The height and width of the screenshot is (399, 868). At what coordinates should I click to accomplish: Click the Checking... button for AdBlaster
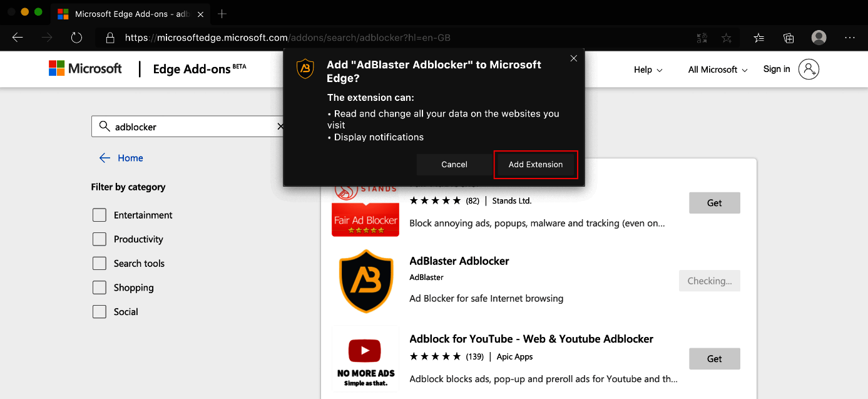pyautogui.click(x=710, y=281)
